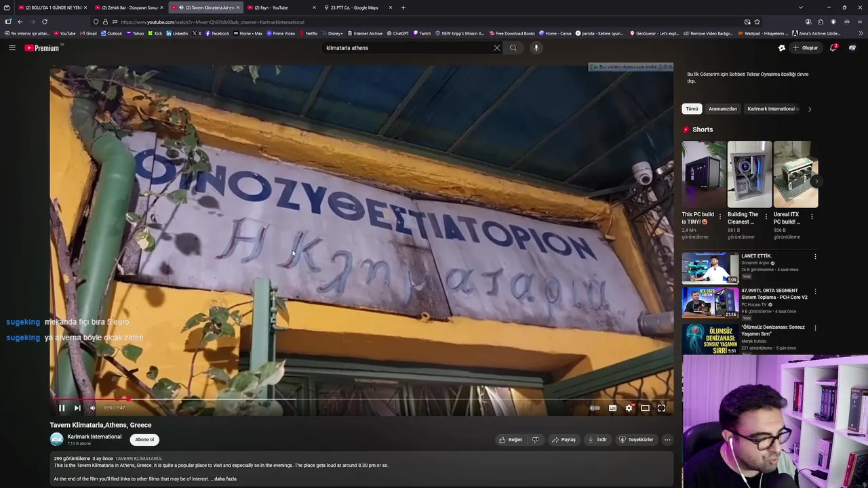Switch player to theater mode
Viewport: 868px width, 488px height.
pyautogui.click(x=645, y=408)
